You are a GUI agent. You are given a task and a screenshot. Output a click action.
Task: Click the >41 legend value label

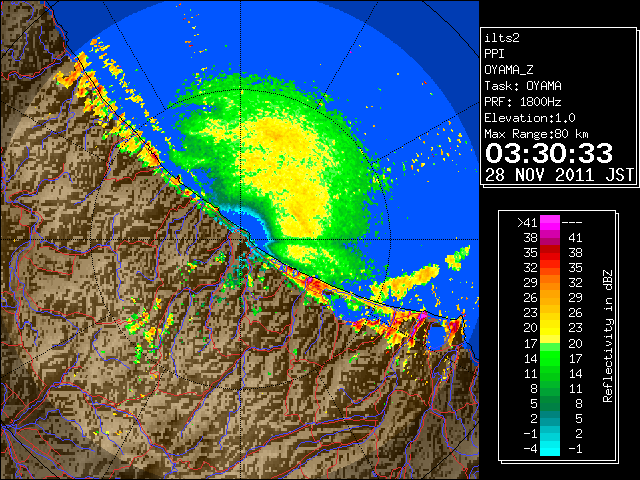(527, 223)
